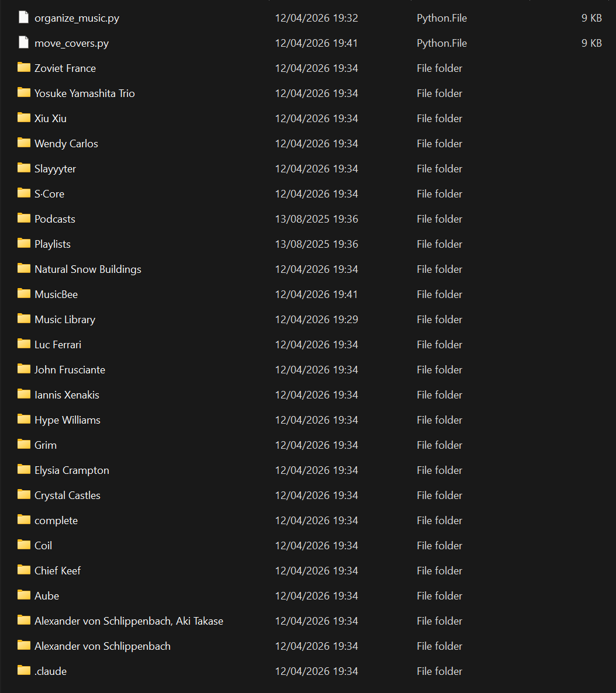Select the Zoviet France folder name
Viewport: 616px width, 693px height.
[x=65, y=68]
